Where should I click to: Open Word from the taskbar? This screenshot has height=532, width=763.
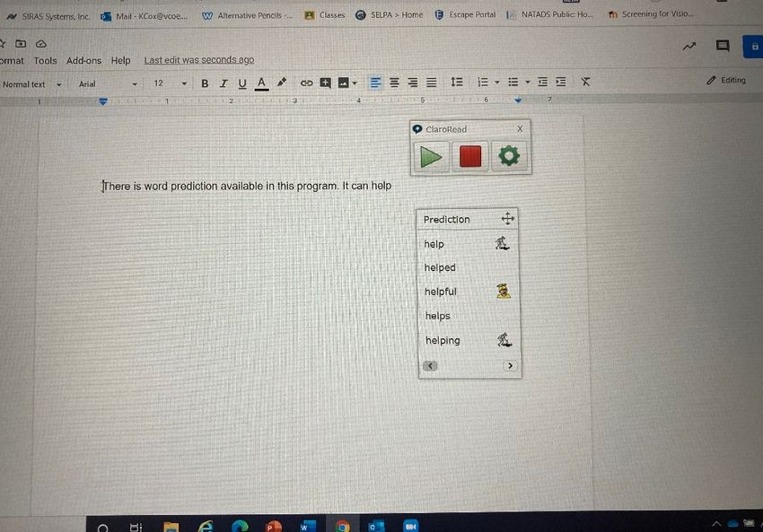(x=308, y=526)
